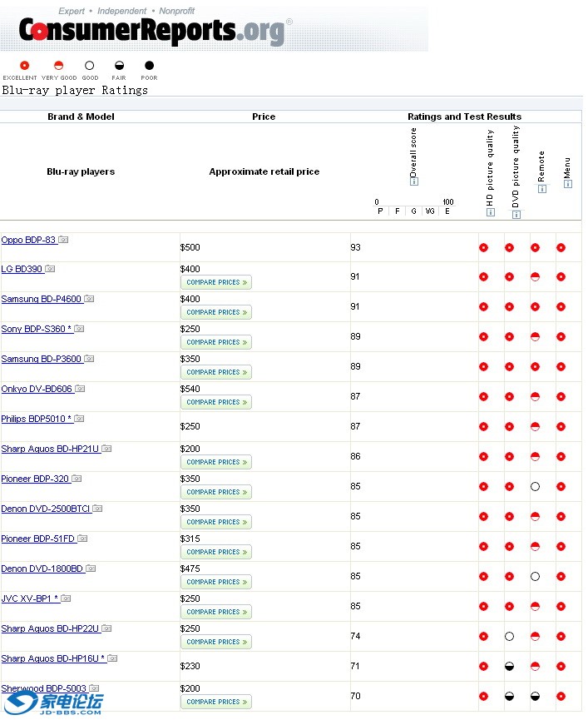Click the $500 price for Oppo BDP-83
This screenshot has height=720, width=588.
tap(190, 247)
